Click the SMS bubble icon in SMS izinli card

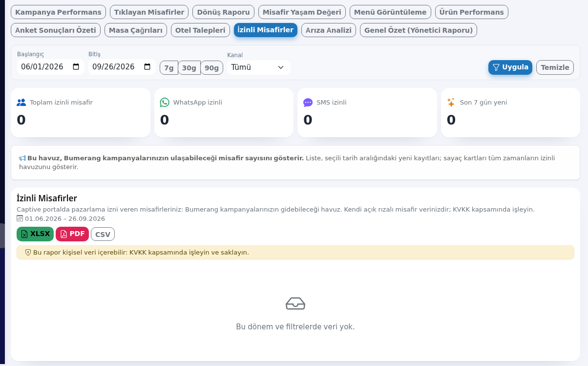[308, 102]
